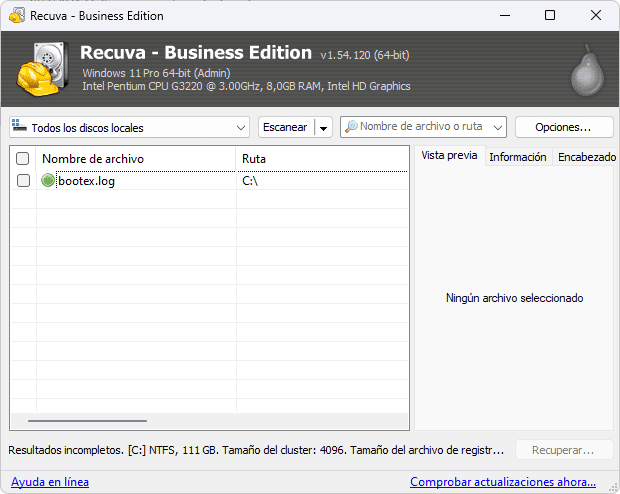Tick the select-all checkbox in the header
This screenshot has width=620, height=494.
[x=23, y=159]
